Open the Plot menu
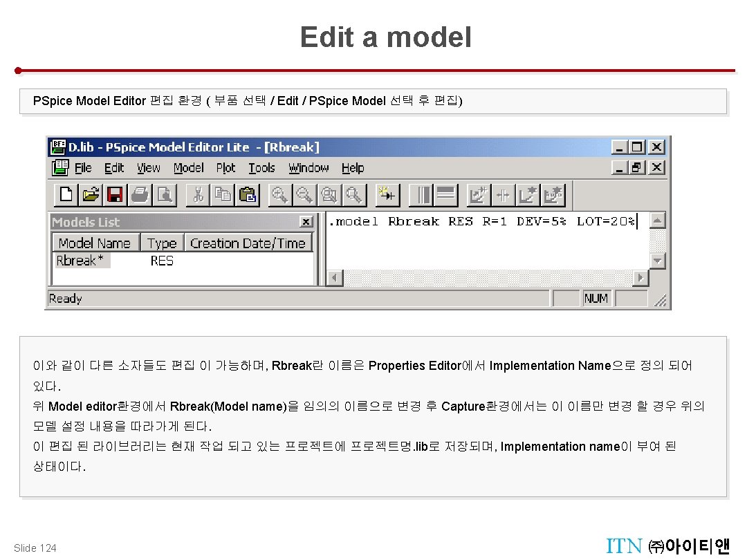Screen dimensions: 747x560 tap(225, 168)
